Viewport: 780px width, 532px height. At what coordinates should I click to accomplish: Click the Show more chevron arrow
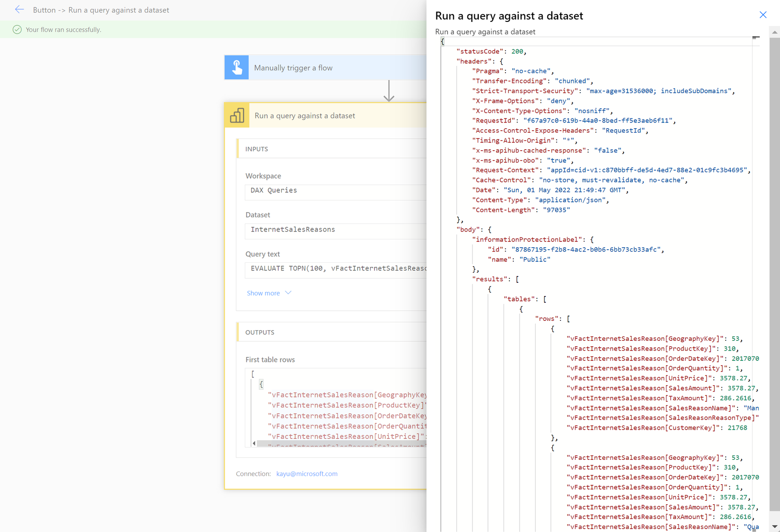tap(288, 293)
